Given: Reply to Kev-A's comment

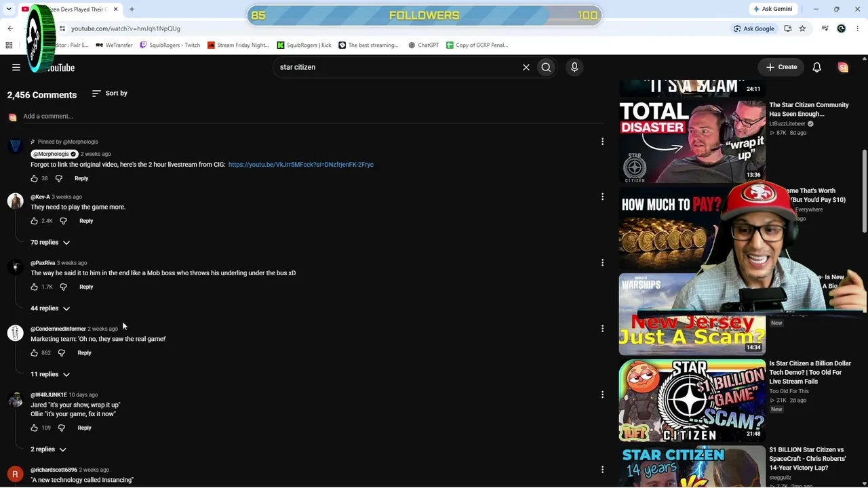Looking at the screenshot, I should point(86,221).
